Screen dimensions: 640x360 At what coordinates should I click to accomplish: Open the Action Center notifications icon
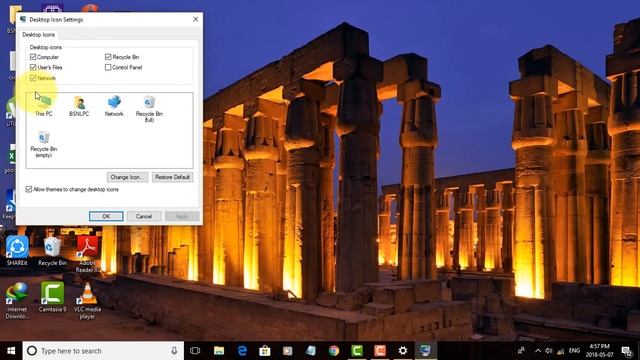point(627,351)
